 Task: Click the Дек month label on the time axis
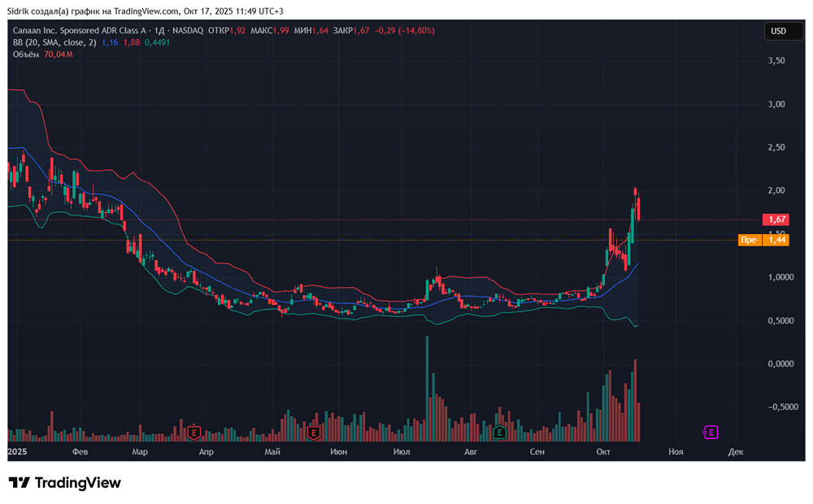(x=736, y=452)
